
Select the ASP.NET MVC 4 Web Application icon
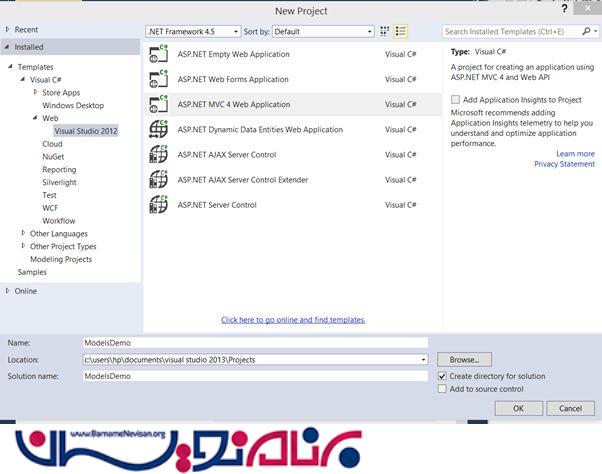158,104
